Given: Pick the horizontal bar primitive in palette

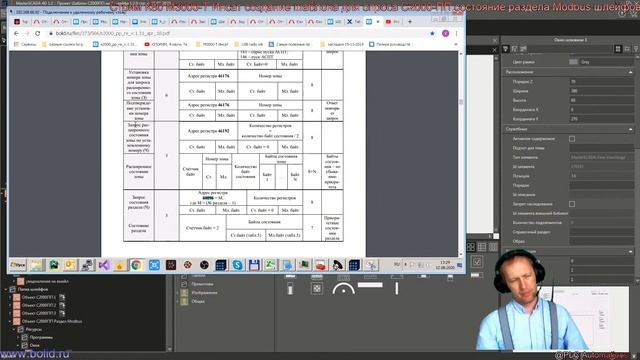Looking at the screenshot, I should click(x=370, y=285).
